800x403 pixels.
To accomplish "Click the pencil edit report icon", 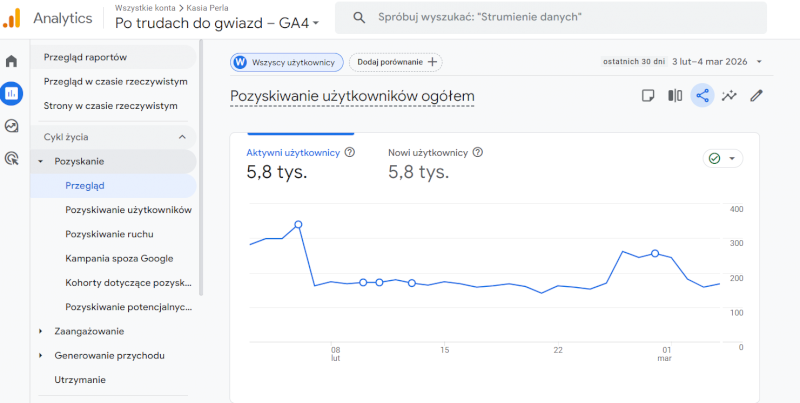I will (756, 96).
